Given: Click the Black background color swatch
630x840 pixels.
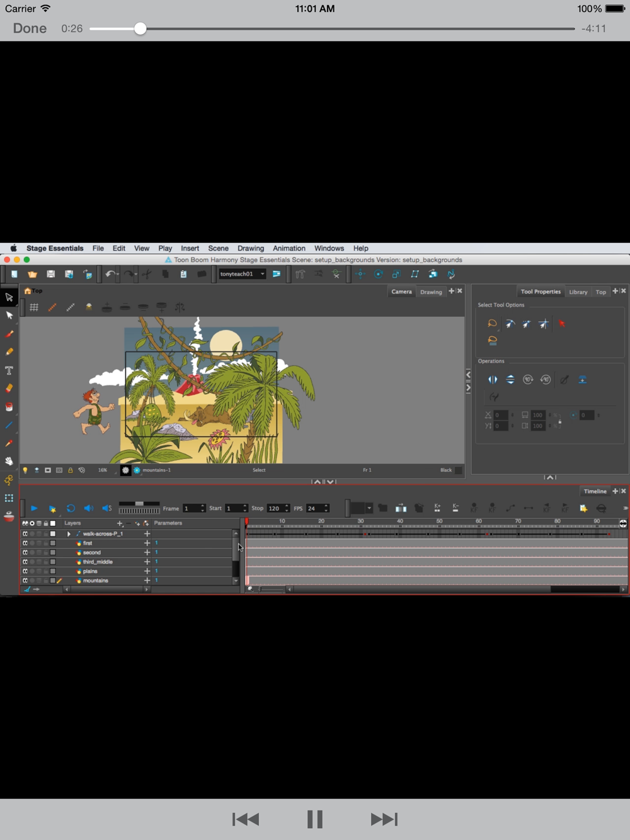Looking at the screenshot, I should coord(459,470).
